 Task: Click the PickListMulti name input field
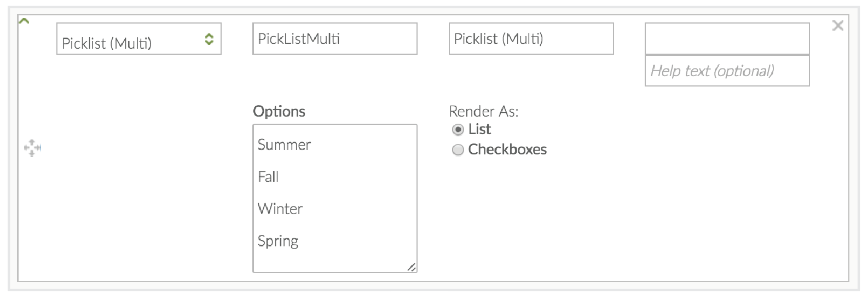coord(334,39)
